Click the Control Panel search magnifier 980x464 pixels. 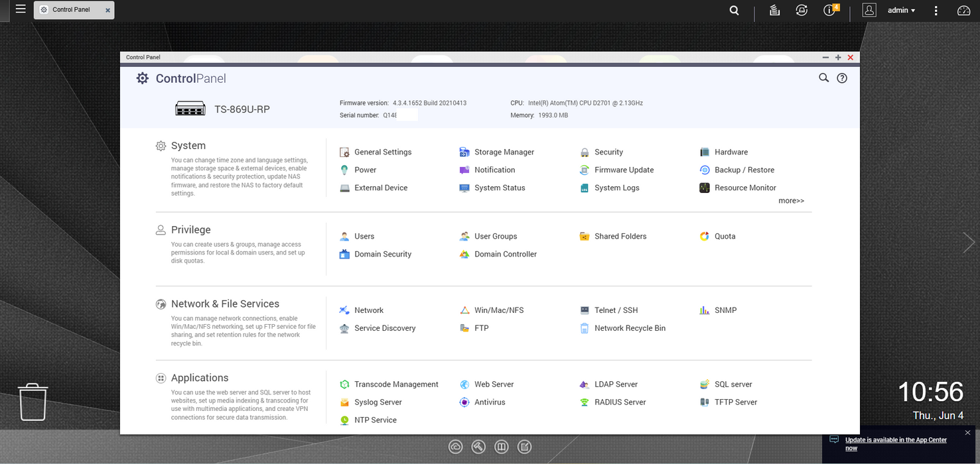[x=823, y=78]
